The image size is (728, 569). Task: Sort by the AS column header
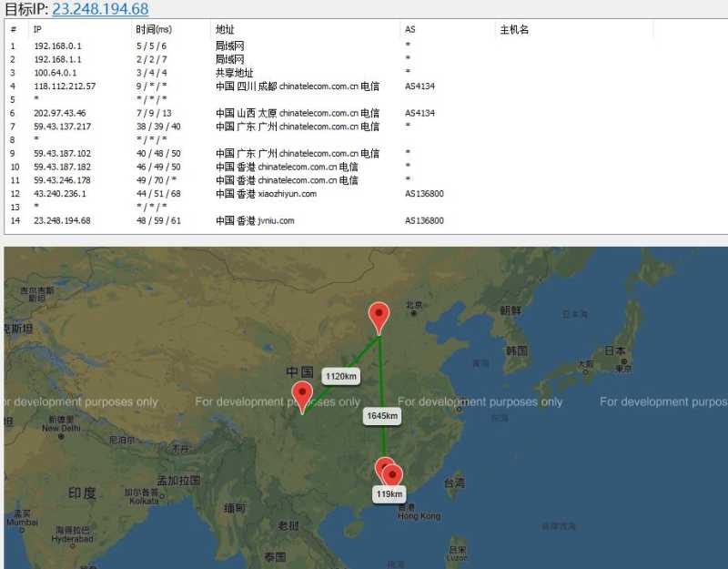(410, 30)
